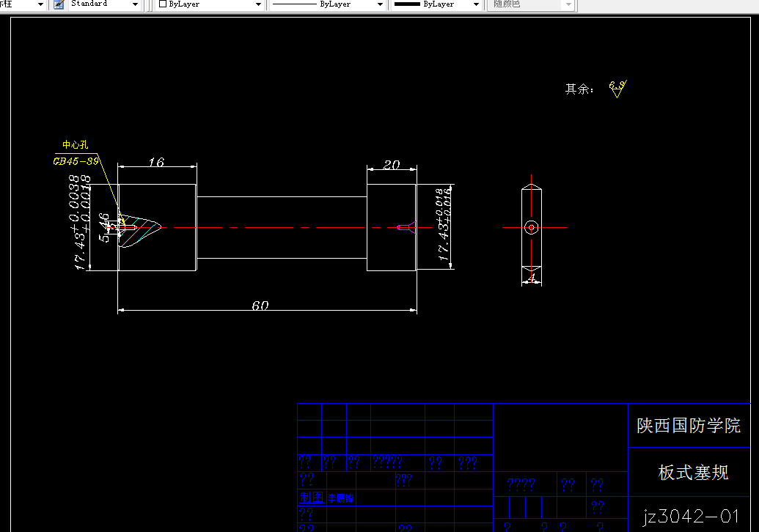Select the 4 width dimension text
The width and height of the screenshot is (759, 532).
click(x=532, y=278)
